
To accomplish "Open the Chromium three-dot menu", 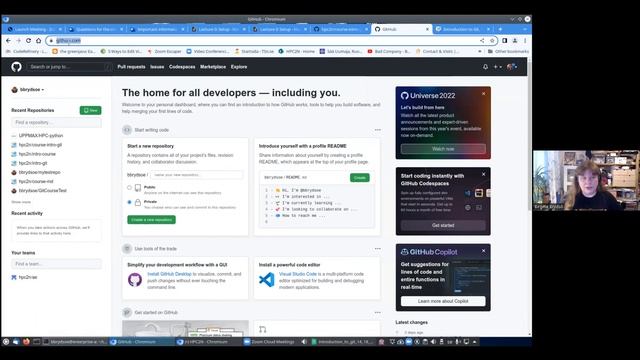I will [x=525, y=40].
